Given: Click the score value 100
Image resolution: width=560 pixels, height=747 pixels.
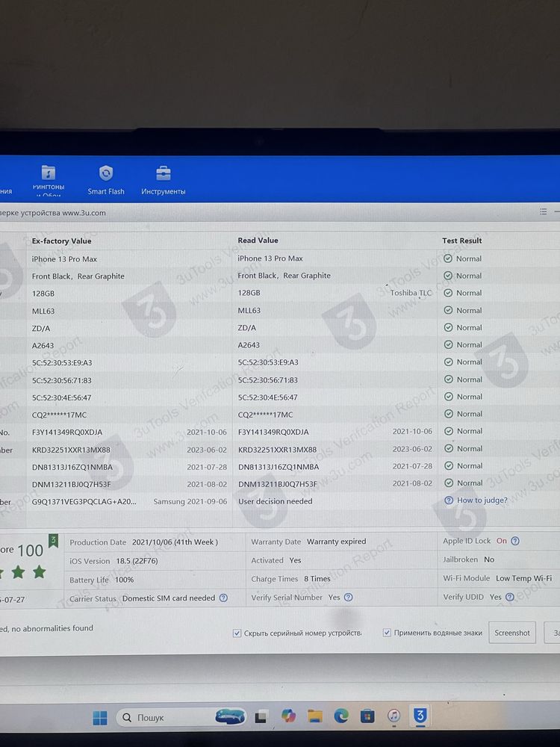Looking at the screenshot, I should (30, 551).
